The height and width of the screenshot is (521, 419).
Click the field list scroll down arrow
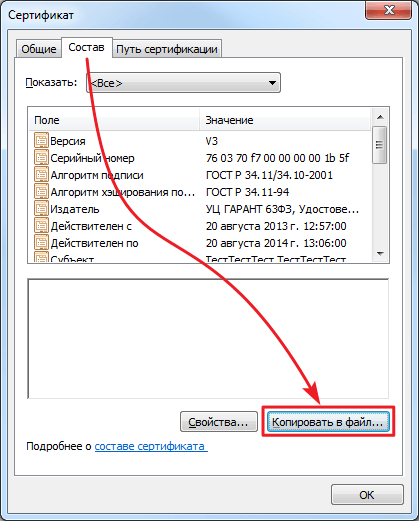point(380,254)
